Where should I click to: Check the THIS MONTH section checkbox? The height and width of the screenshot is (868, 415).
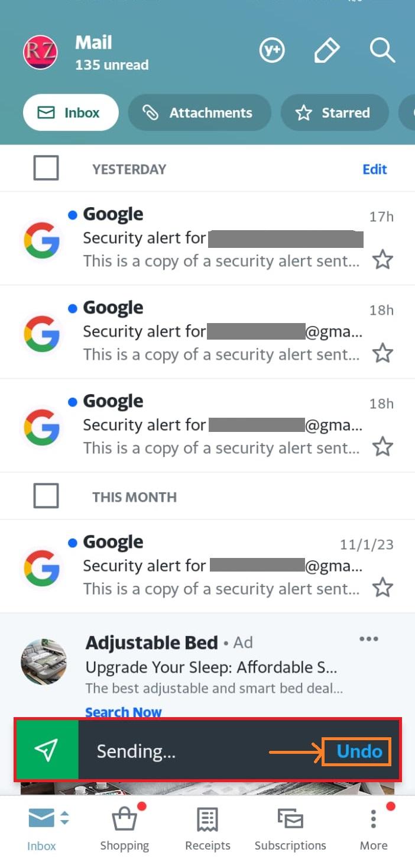(x=46, y=496)
